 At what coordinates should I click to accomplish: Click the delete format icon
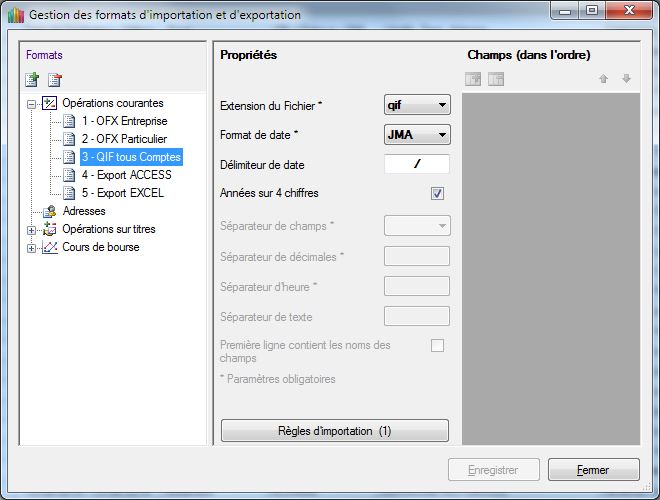click(x=55, y=80)
